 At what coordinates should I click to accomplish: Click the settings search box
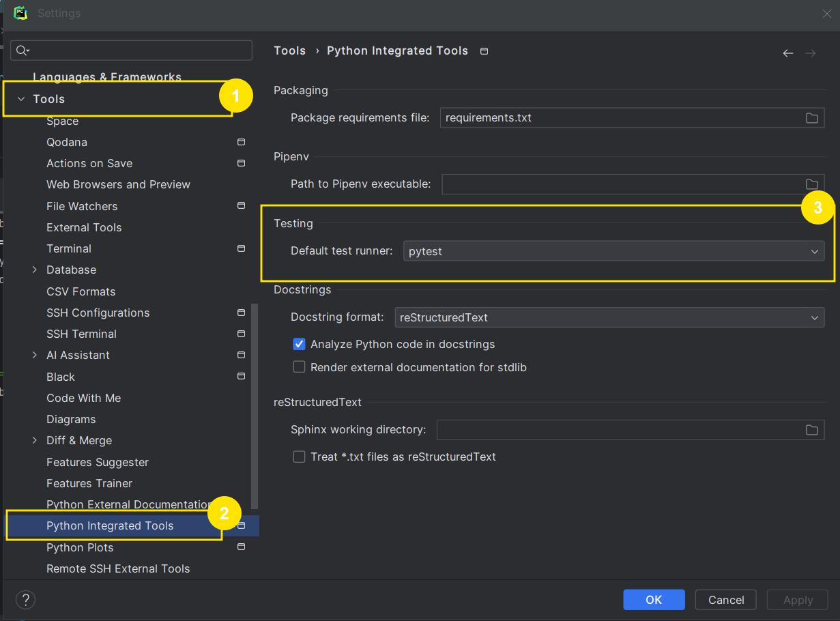tap(132, 50)
